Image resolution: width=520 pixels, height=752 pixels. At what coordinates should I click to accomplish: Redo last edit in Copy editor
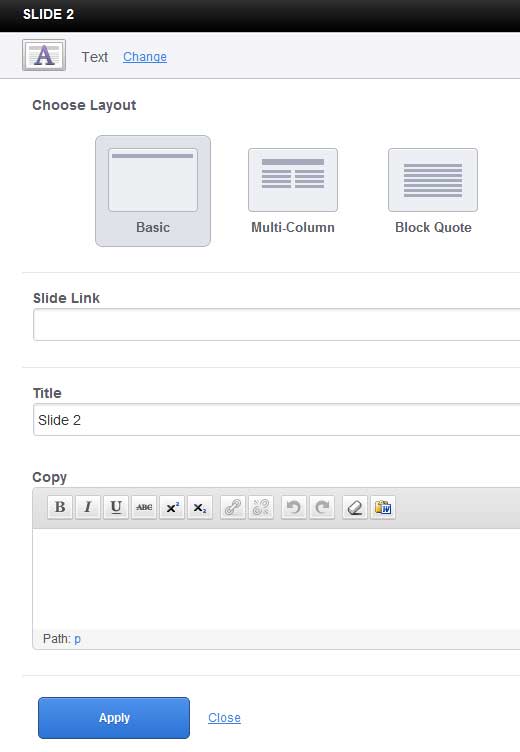(x=322, y=507)
